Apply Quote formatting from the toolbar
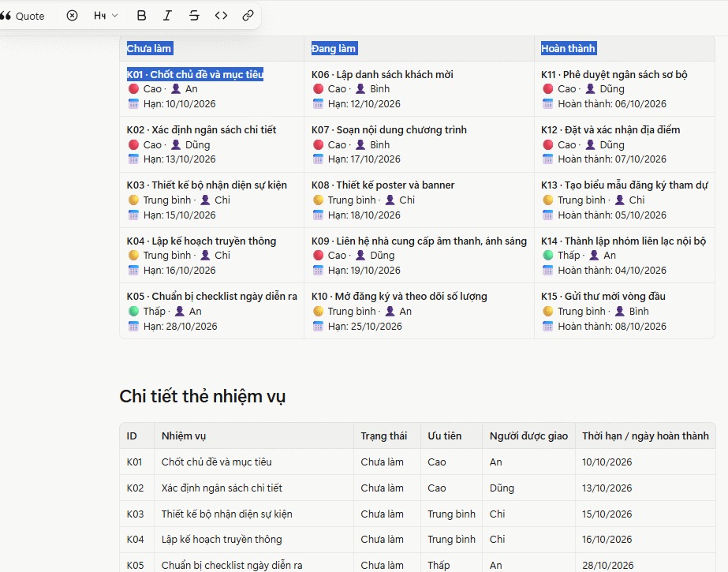The width and height of the screenshot is (728, 572). click(22, 16)
